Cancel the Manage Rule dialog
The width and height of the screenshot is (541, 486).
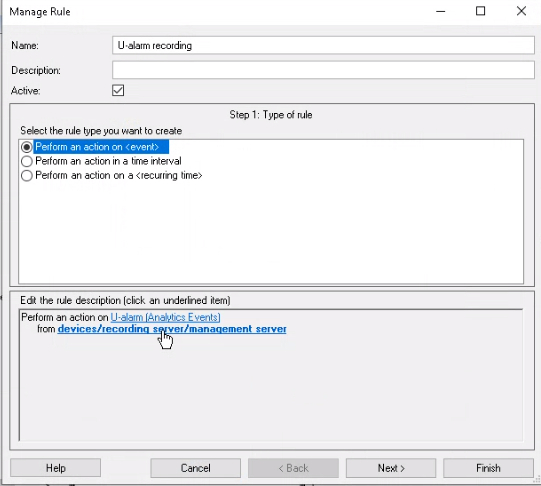click(x=195, y=468)
